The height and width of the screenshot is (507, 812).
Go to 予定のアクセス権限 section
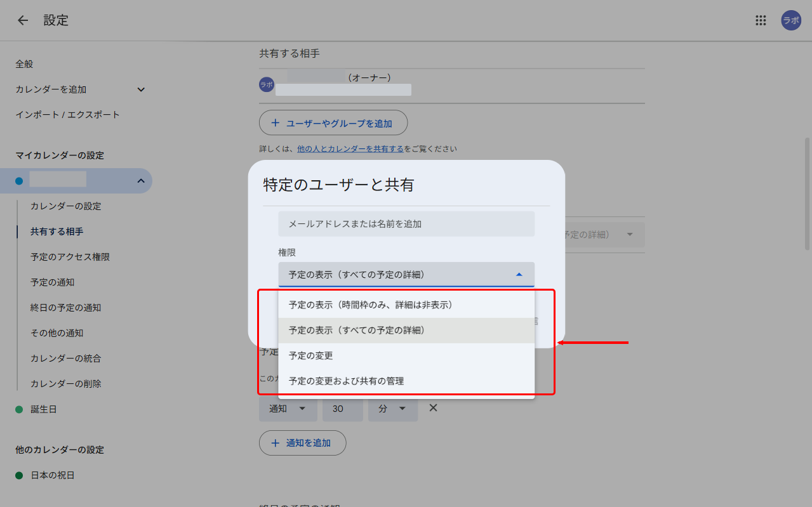(x=70, y=257)
